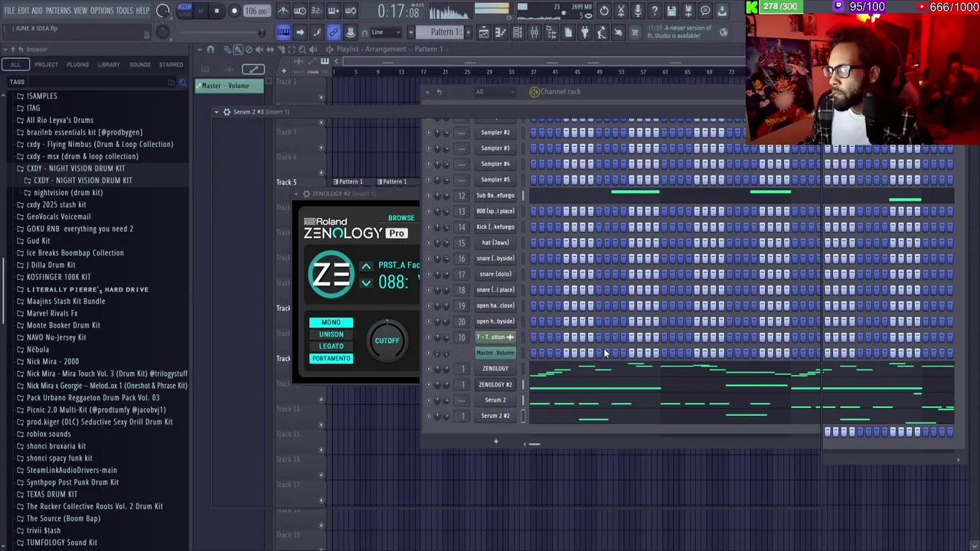Open the Mixer from toolbar
This screenshot has width=980, height=551.
[x=534, y=32]
